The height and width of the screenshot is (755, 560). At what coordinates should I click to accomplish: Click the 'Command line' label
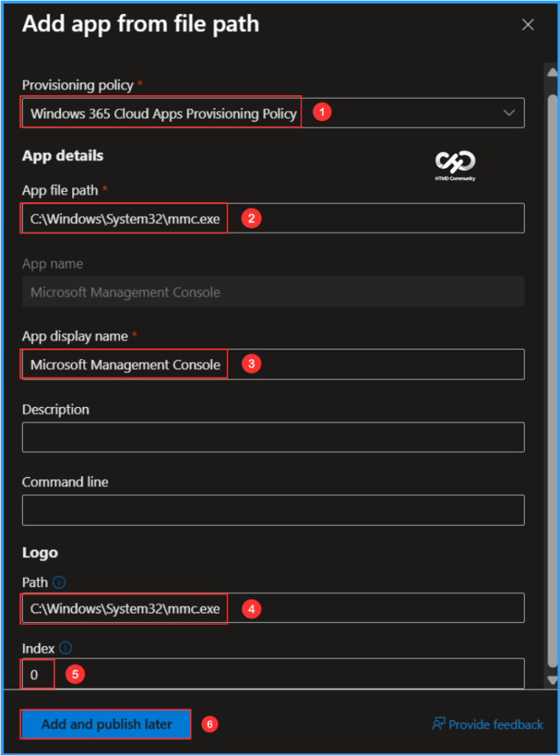click(65, 482)
